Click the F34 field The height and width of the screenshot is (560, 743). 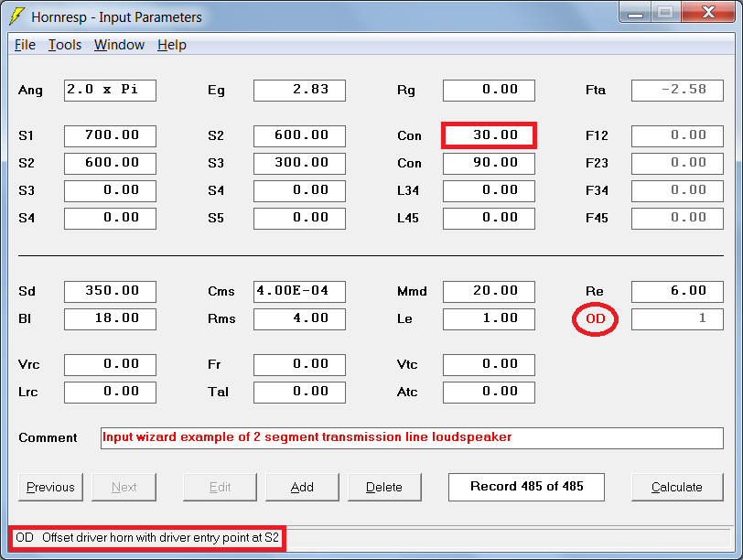[x=678, y=191]
